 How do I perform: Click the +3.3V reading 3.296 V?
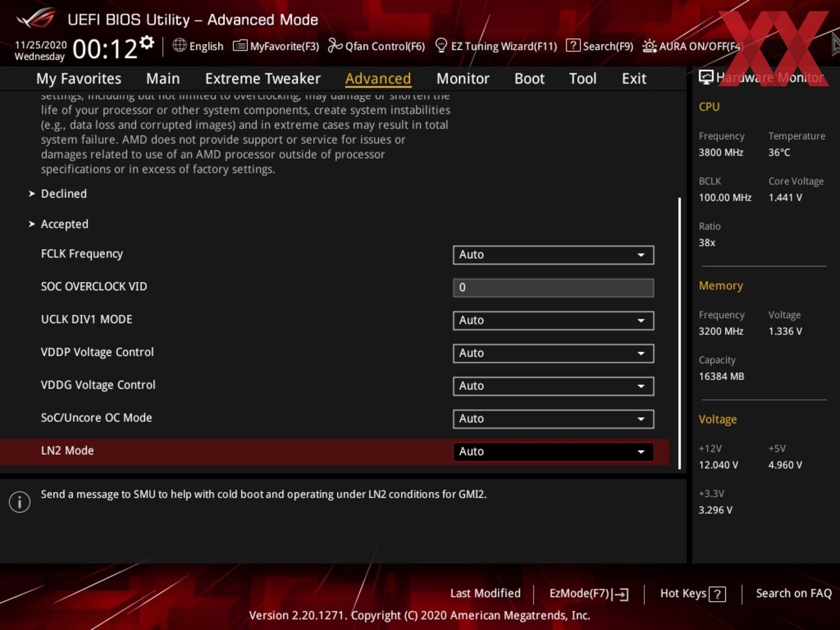(x=715, y=510)
